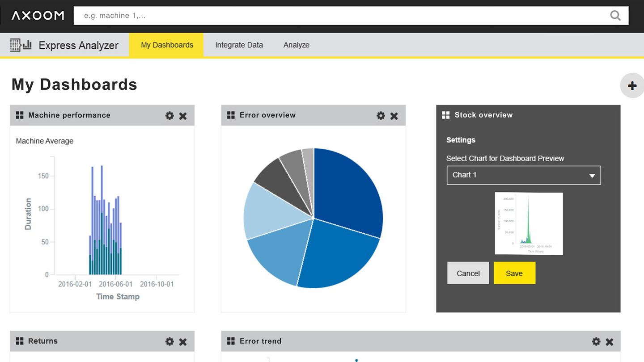Screen dimensions: 644x362
Task: Open Returns widget settings gear
Action: tap(169, 341)
